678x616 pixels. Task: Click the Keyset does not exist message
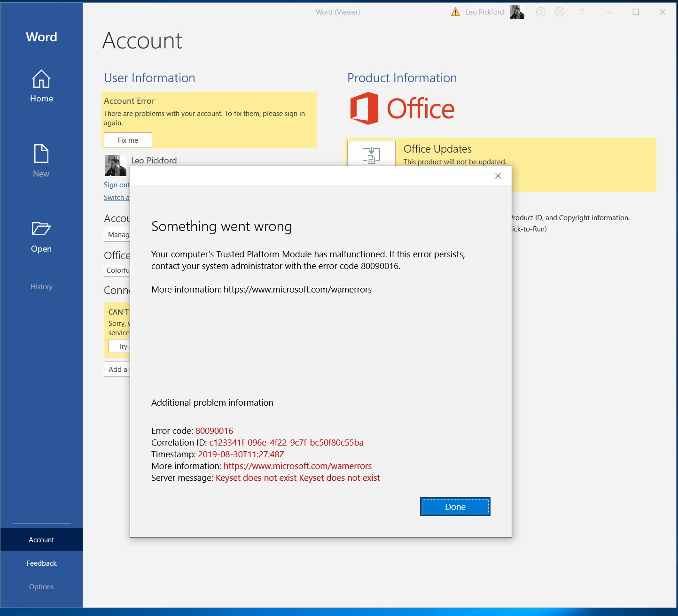298,478
